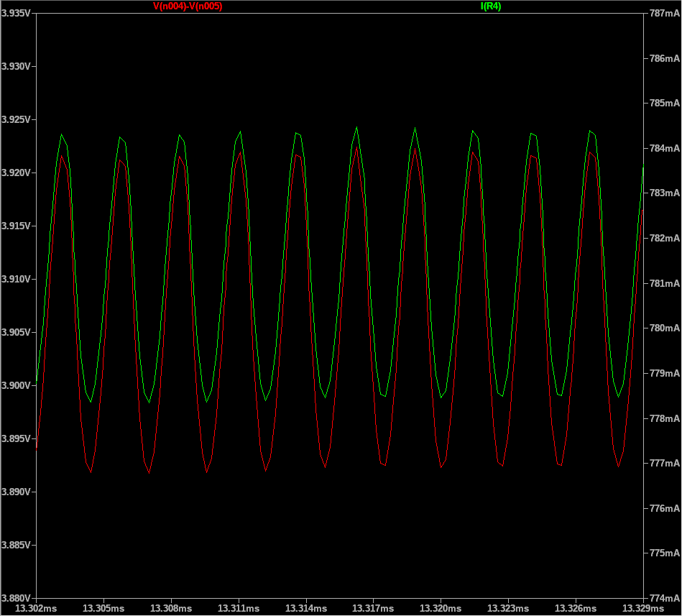682x616 pixels.
Task: Click the 3.880V left axis label
Action: 16,598
